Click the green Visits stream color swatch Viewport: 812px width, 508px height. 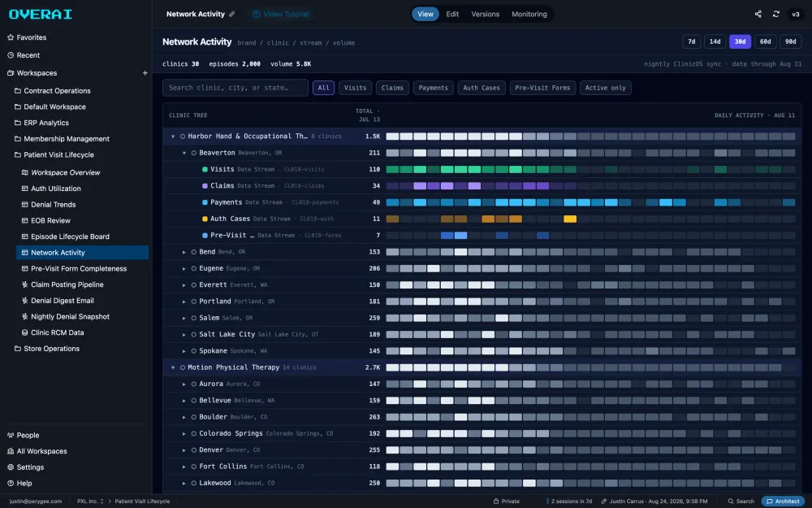click(205, 170)
